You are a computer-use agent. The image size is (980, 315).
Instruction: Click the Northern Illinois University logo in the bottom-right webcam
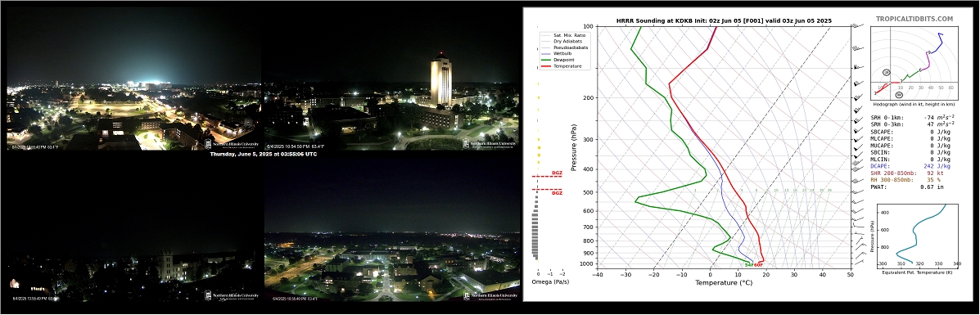click(491, 296)
